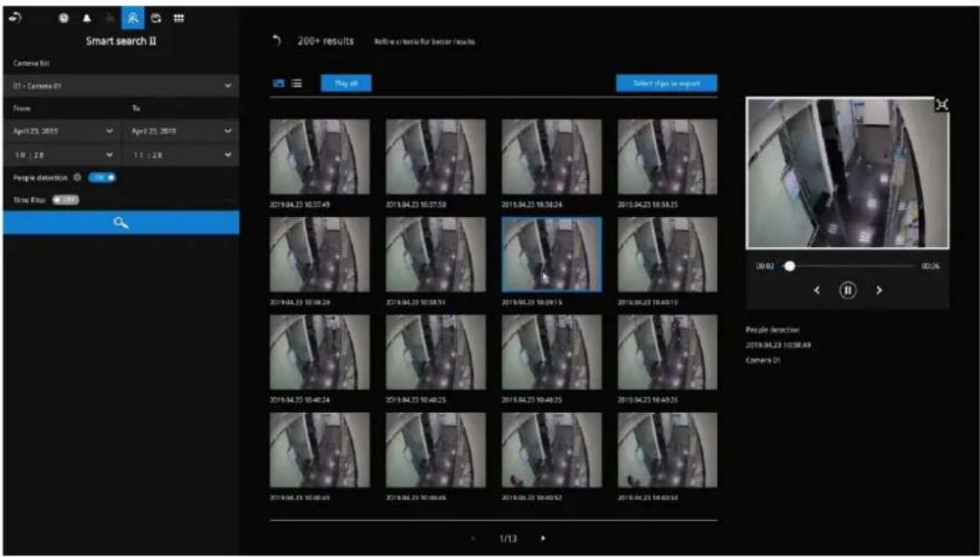Screen dimensions: 980x557
Task: Select the blue-highlighted thumbnail
Action: pyautogui.click(x=552, y=255)
